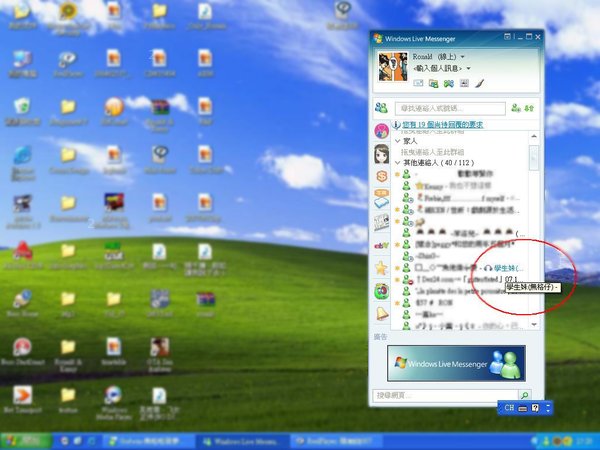Open the newspaper tab in Messenger sidebar
Viewport: 600px width, 450px height.
[x=382, y=222]
